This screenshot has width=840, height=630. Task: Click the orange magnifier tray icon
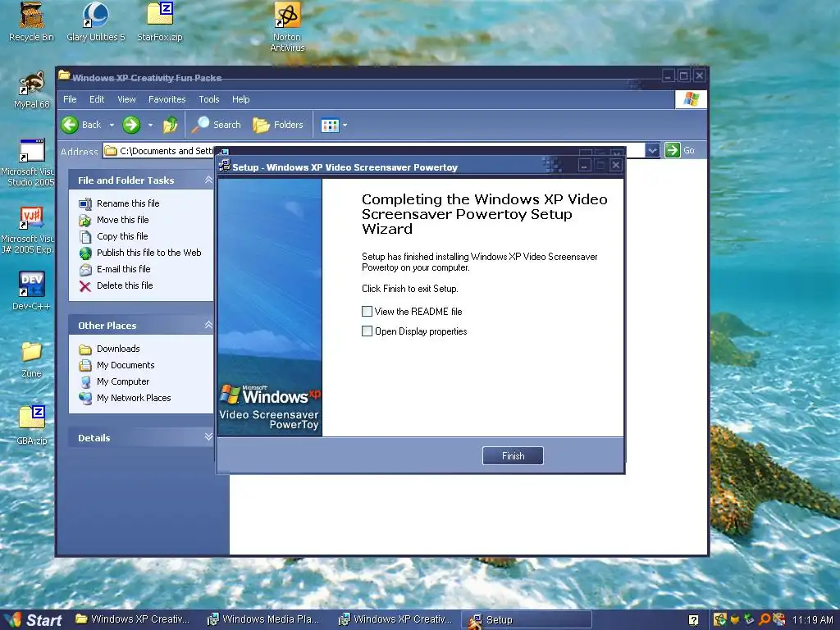(765, 620)
